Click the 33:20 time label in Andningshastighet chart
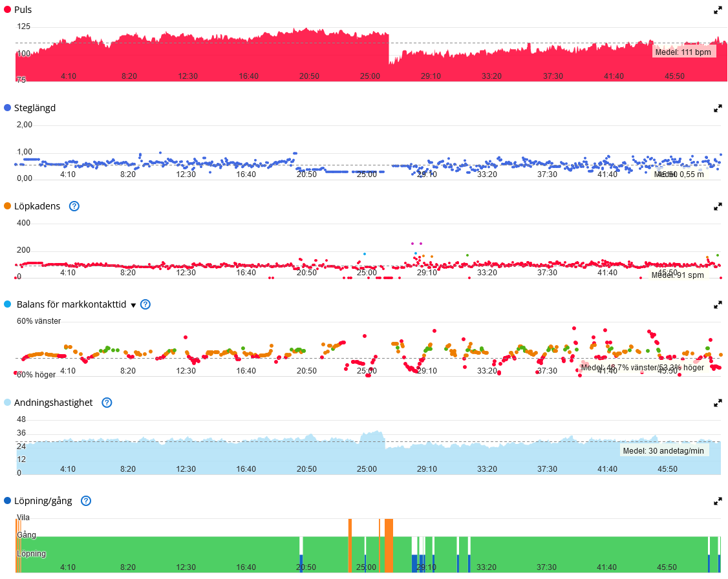 487,469
